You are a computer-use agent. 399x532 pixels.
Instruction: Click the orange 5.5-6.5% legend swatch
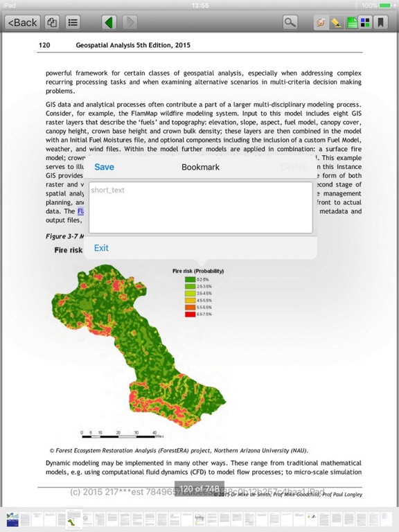[x=190, y=308]
